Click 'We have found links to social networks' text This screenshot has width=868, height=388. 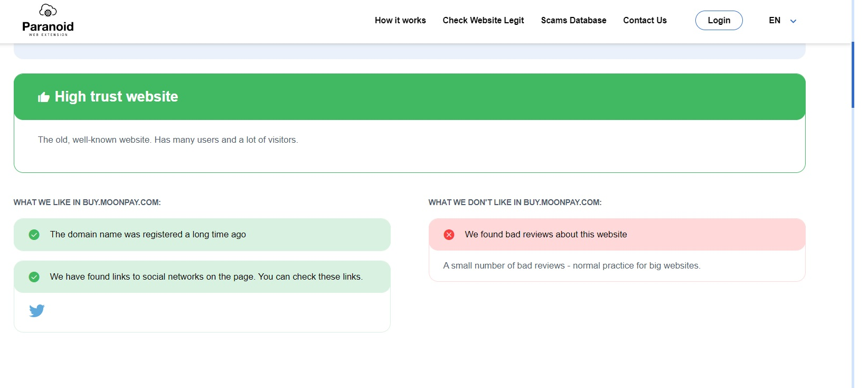(x=206, y=277)
